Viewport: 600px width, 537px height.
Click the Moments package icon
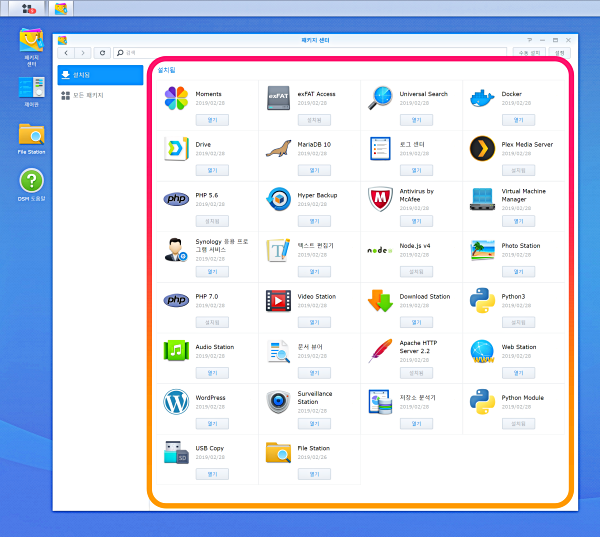176,98
